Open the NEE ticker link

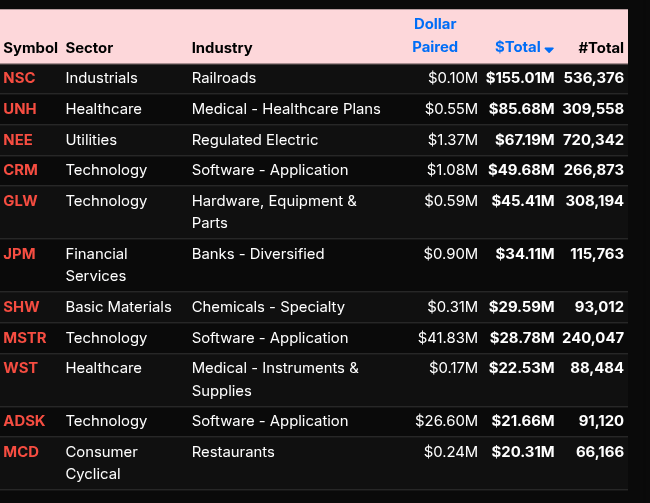click(x=18, y=140)
